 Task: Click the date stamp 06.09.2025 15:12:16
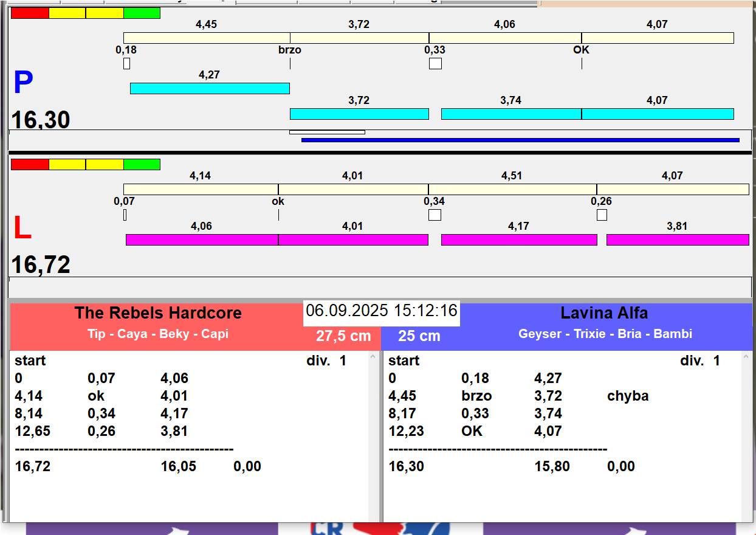[x=382, y=311]
